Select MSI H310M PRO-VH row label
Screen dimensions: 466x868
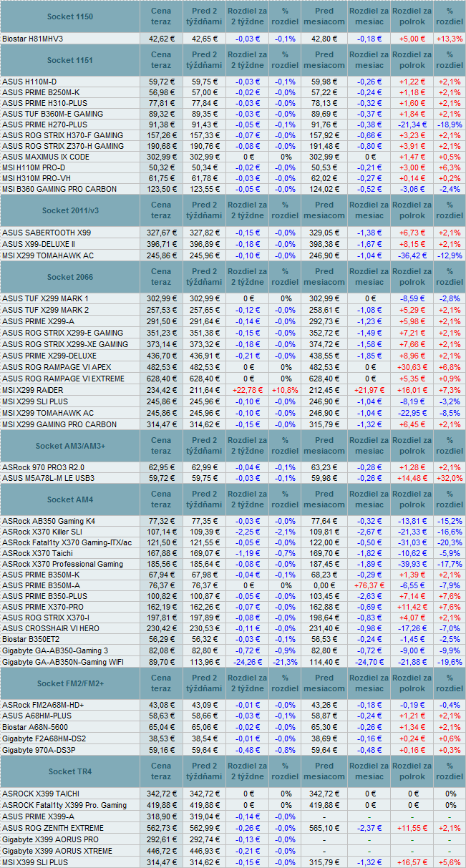36,178
